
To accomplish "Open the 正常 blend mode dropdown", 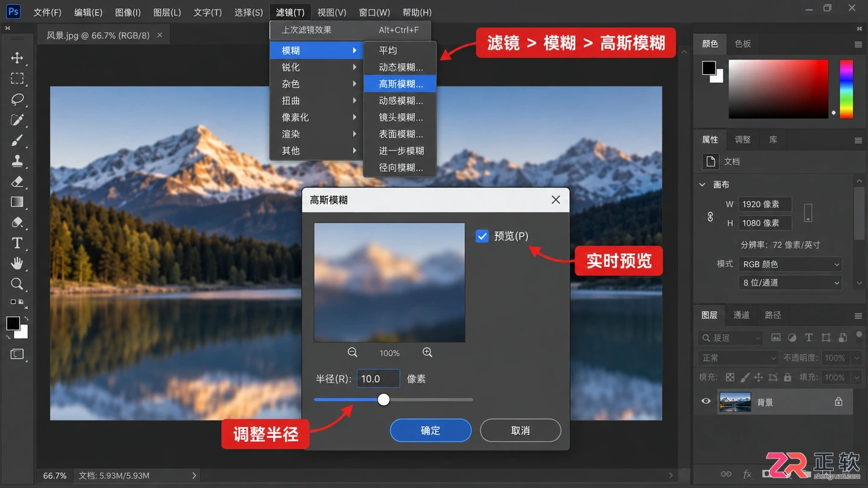I will click(x=738, y=358).
